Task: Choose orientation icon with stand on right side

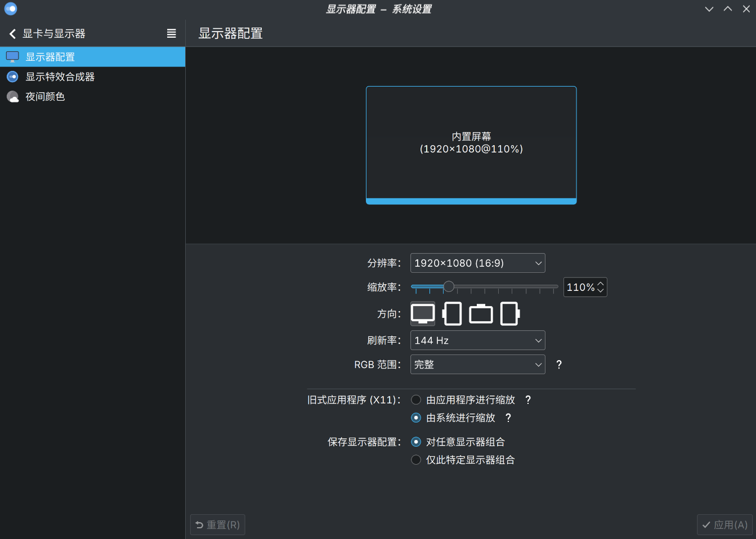Action: coord(509,314)
